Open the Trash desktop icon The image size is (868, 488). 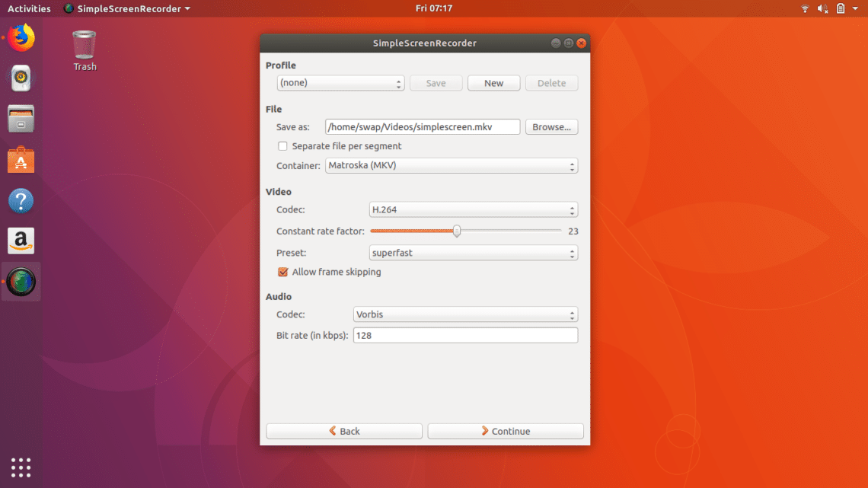click(x=85, y=44)
